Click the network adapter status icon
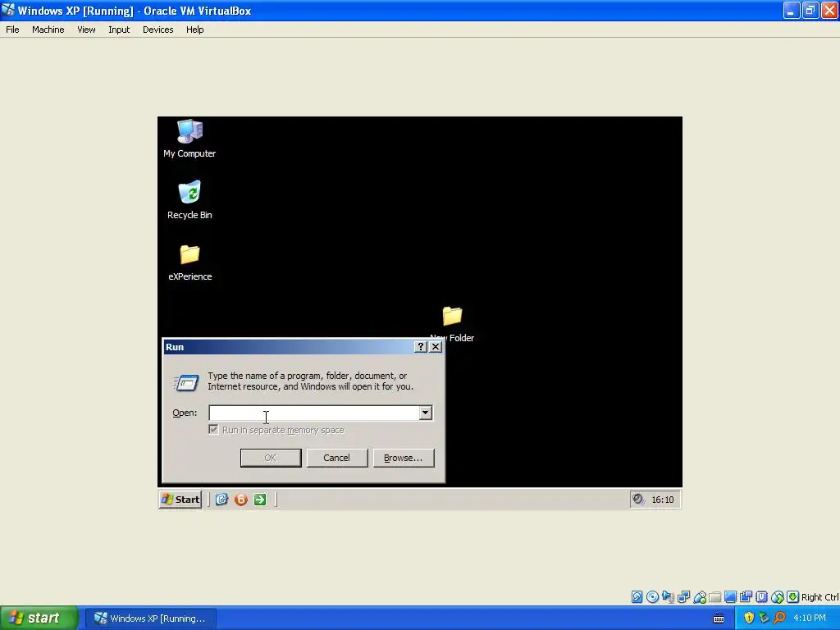Viewport: 840px width, 630px height. (683, 597)
